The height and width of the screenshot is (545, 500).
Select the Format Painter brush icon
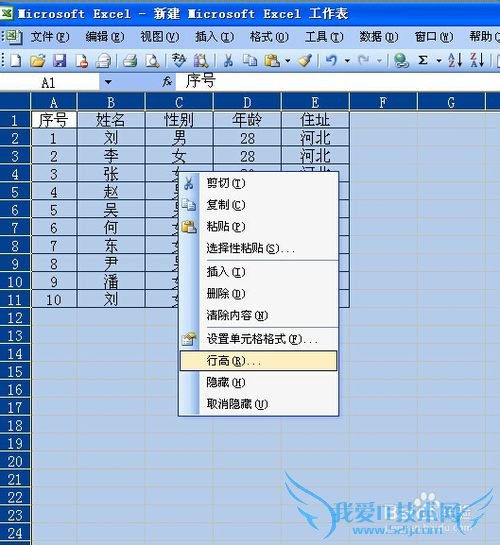(x=305, y=61)
